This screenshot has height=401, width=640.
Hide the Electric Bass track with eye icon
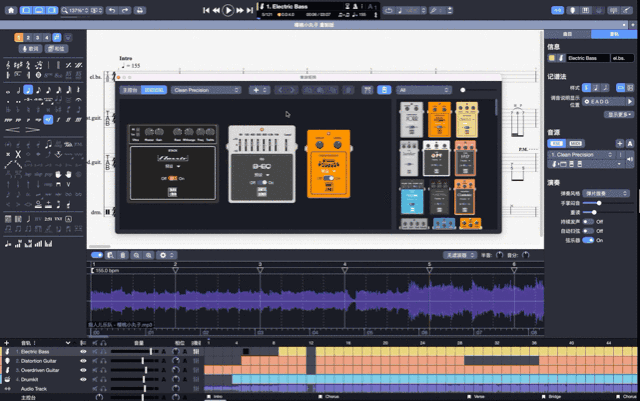pos(83,352)
